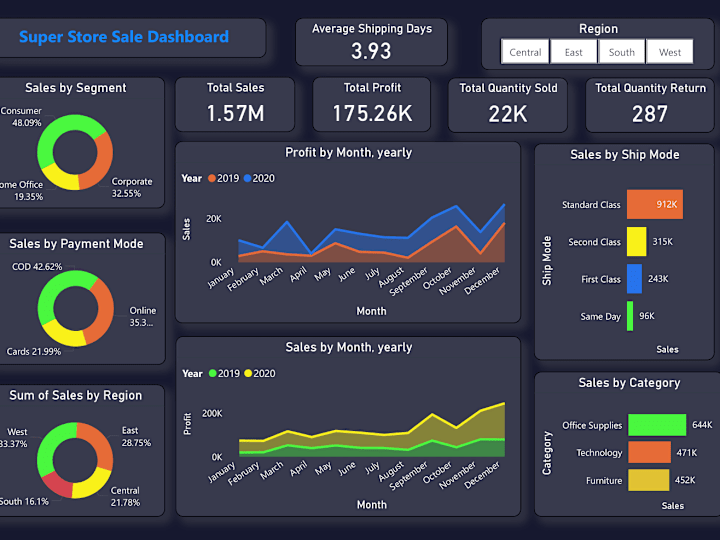Filter by the Central region button
720x540 pixels.
pyautogui.click(x=525, y=52)
